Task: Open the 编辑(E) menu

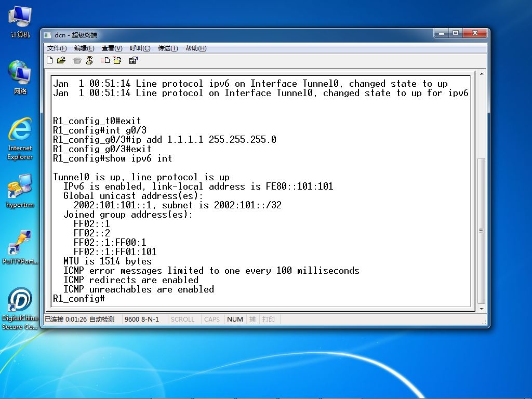Action: pyautogui.click(x=84, y=48)
